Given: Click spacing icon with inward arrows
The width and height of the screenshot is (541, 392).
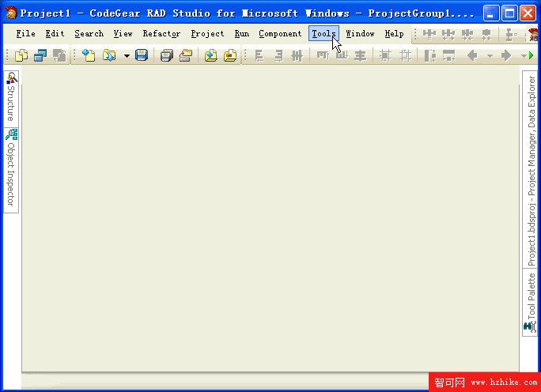Looking at the screenshot, I should pos(467,34).
